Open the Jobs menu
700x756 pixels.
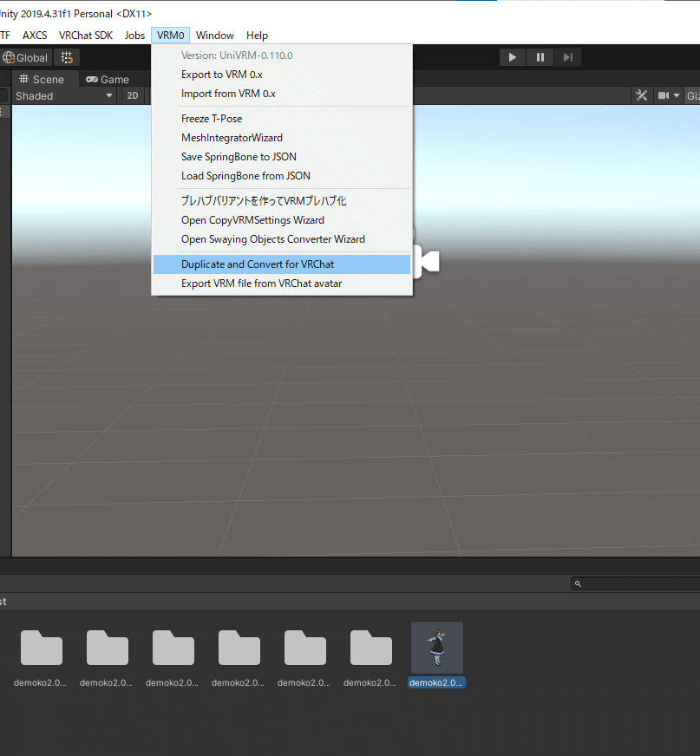(134, 36)
